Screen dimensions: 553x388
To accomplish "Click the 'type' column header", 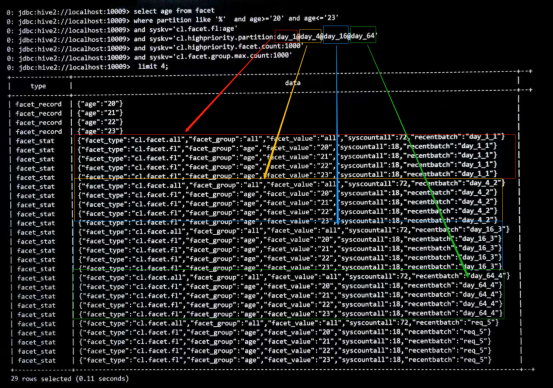I will (38, 86).
